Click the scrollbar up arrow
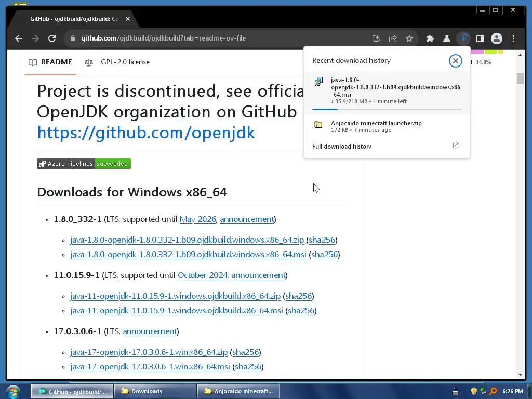 click(520, 55)
